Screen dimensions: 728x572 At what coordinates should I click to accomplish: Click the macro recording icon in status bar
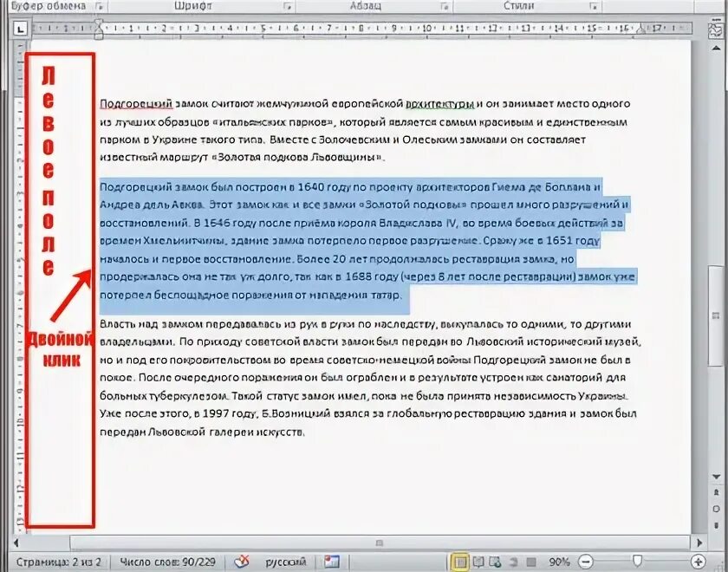[331, 562]
